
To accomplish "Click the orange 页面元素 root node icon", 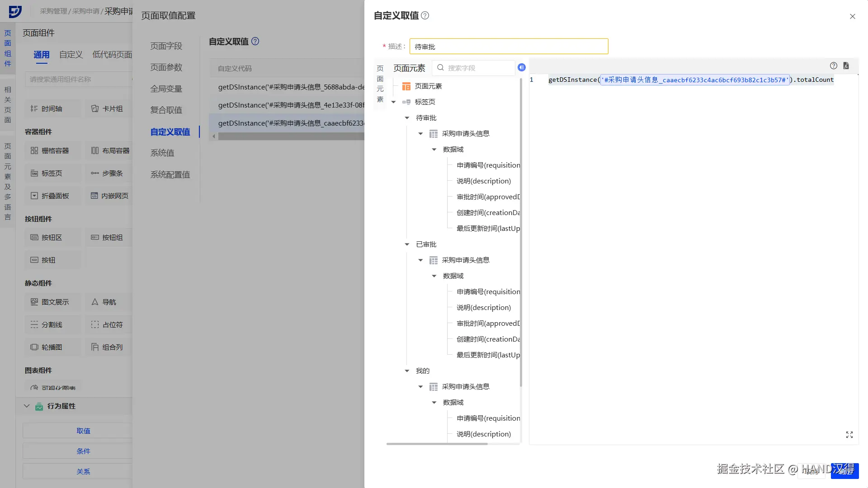I will click(406, 86).
